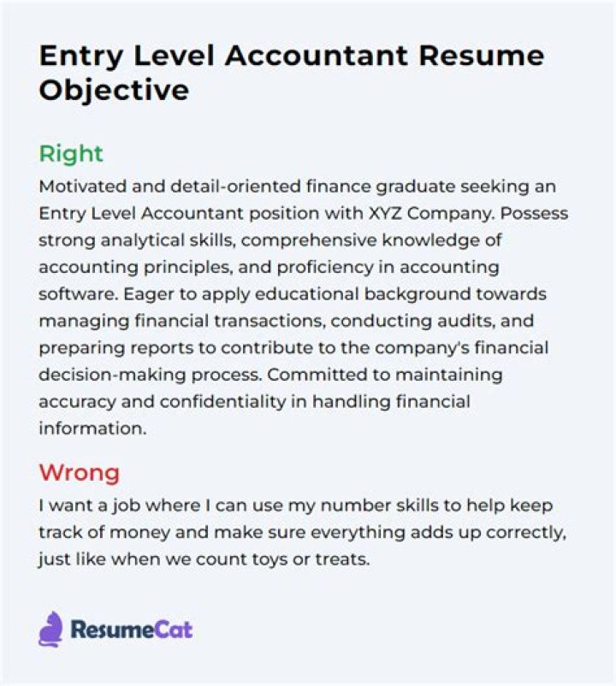The height and width of the screenshot is (686, 616).
Task: Click the word information ending the Right paragraph
Action: click(x=92, y=429)
